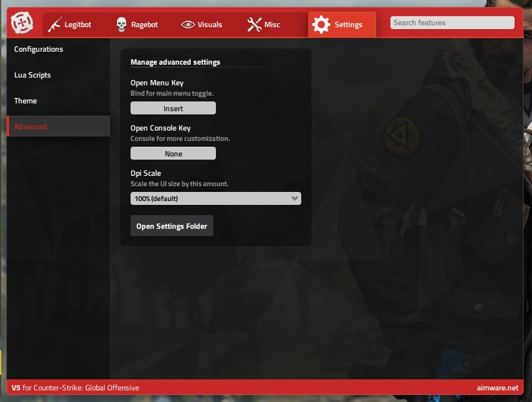Open the Theme settings page
The image size is (532, 402).
[26, 101]
